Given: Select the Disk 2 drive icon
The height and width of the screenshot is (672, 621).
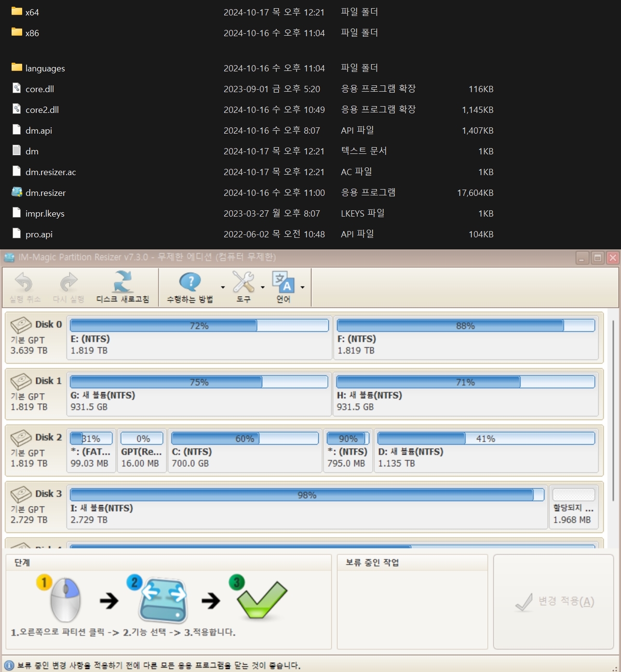Looking at the screenshot, I should (x=21, y=438).
